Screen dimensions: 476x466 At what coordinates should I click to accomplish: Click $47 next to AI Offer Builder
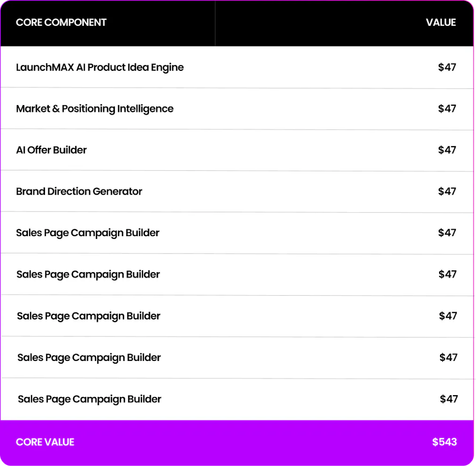point(447,150)
